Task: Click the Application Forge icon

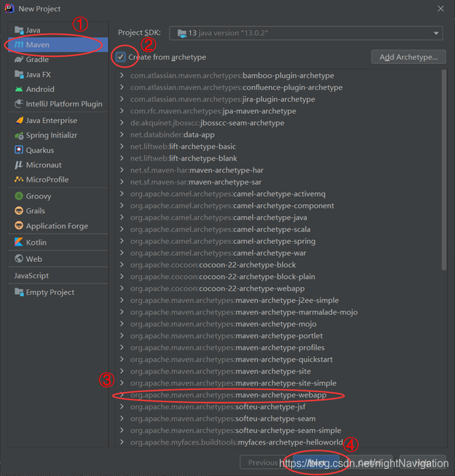Action: (x=19, y=225)
